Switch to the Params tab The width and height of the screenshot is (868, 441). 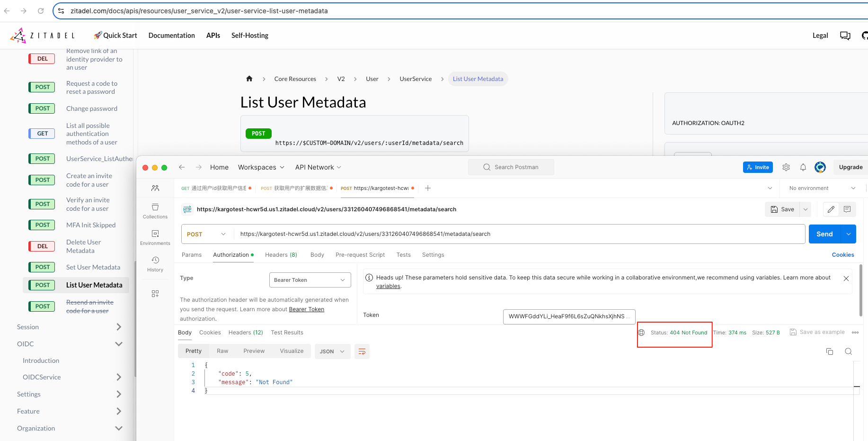(192, 255)
